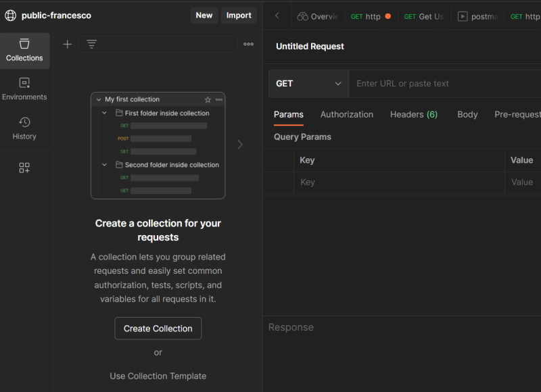The height and width of the screenshot is (392, 541).
Task: Open the History sidebar panel
Action: (24, 128)
